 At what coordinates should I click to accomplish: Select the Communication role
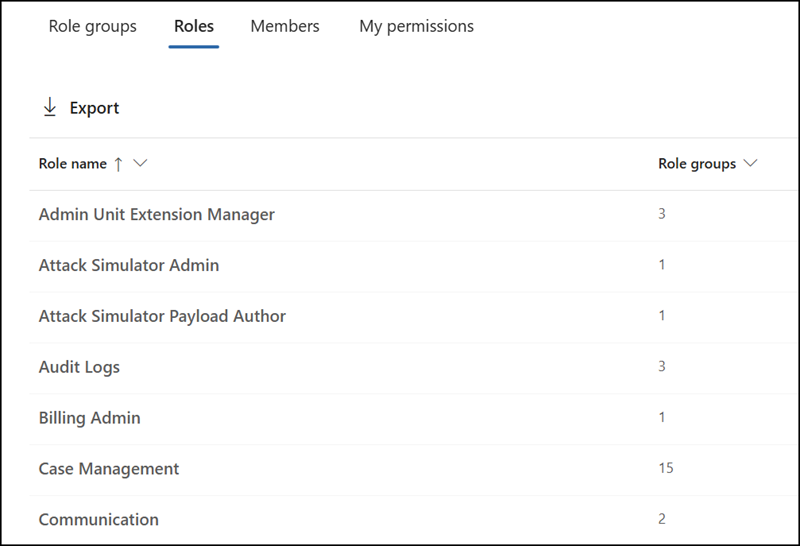[99, 519]
